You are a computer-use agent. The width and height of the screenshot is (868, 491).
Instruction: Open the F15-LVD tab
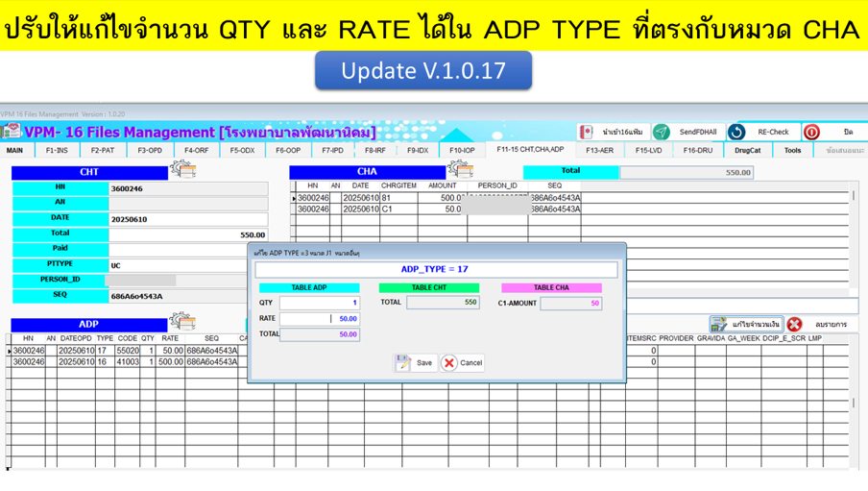tap(649, 150)
